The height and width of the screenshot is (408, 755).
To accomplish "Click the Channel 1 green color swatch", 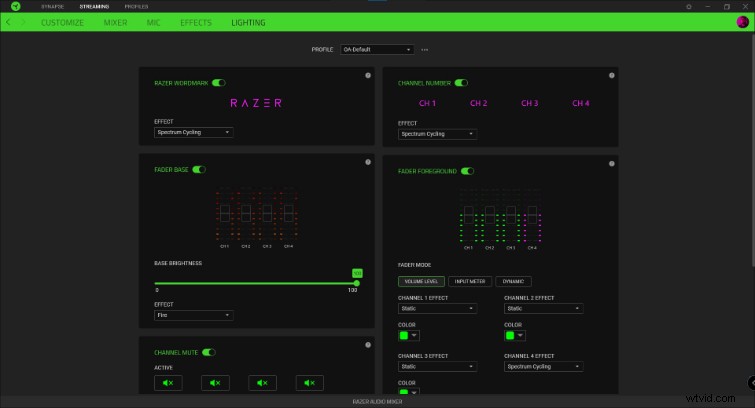I will click(404, 335).
